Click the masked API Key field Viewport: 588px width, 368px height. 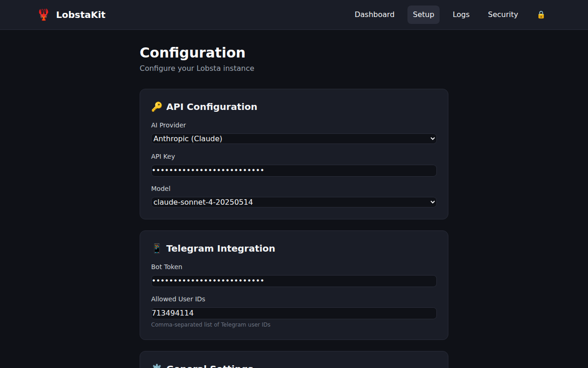pos(294,170)
